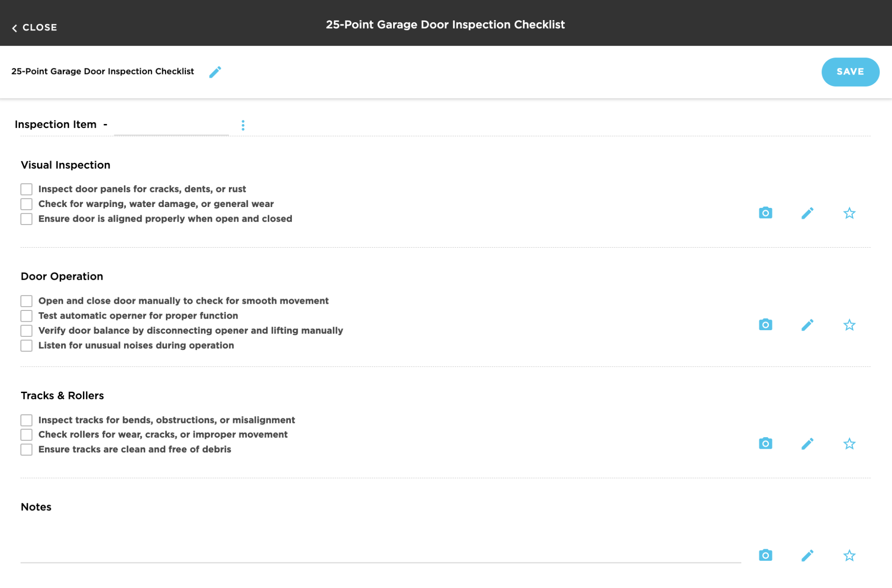Star the Visual Inspection section
The image size is (892, 588).
[x=849, y=213]
